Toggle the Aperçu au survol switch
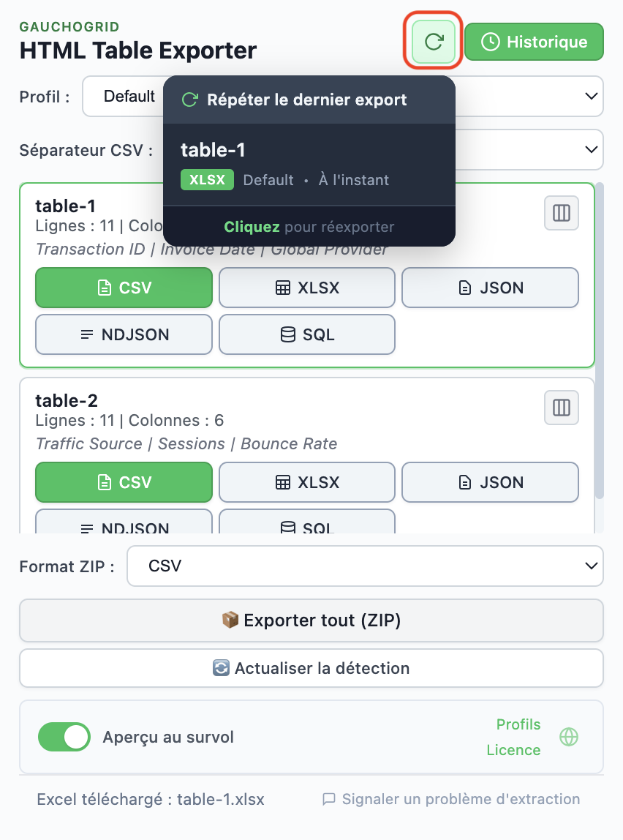The image size is (623, 840). click(x=64, y=737)
